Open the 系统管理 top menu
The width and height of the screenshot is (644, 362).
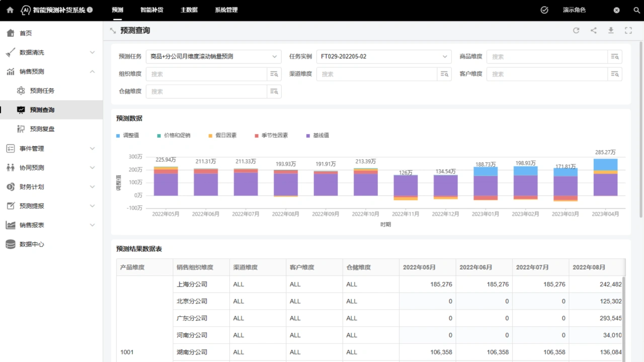click(x=226, y=10)
